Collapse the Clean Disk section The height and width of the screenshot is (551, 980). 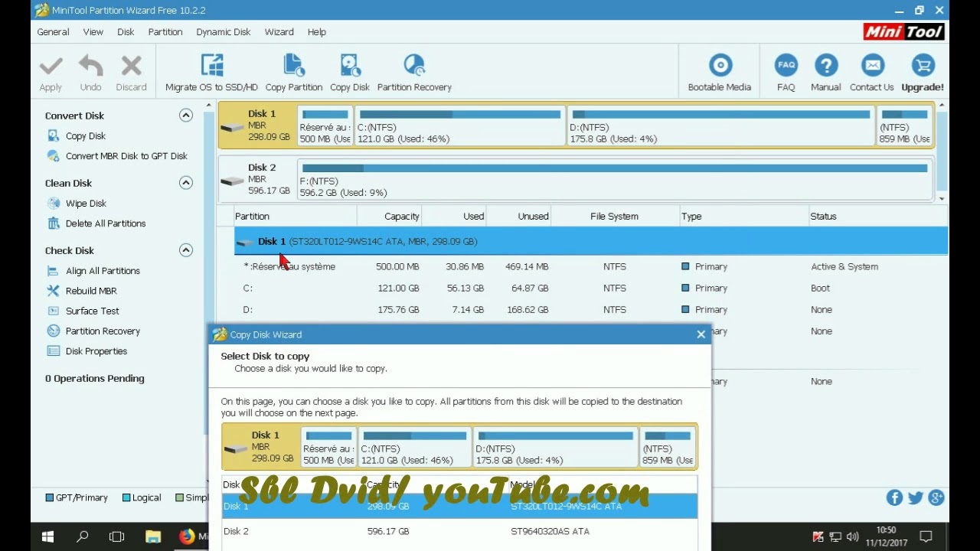click(x=186, y=183)
